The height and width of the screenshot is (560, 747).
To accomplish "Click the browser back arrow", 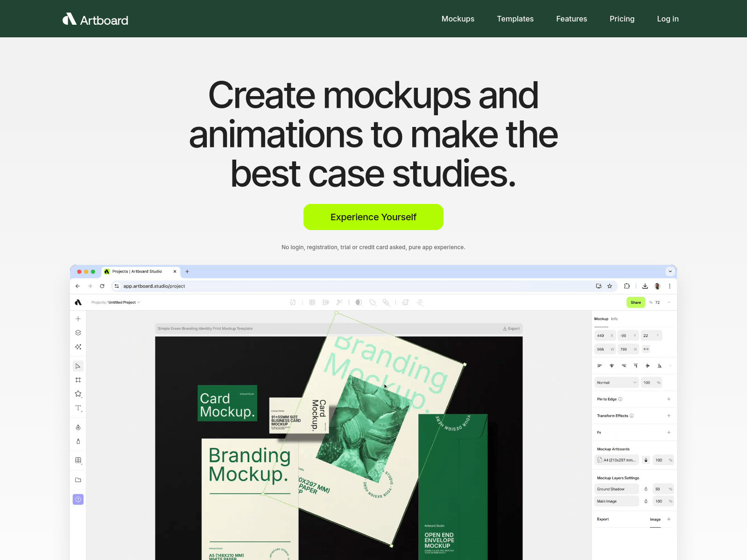I will point(78,286).
